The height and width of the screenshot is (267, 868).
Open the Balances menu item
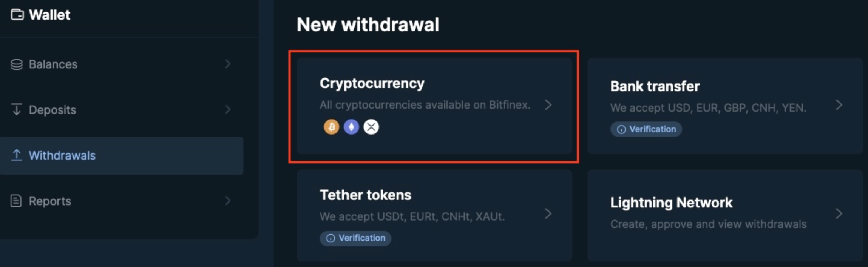click(x=122, y=64)
